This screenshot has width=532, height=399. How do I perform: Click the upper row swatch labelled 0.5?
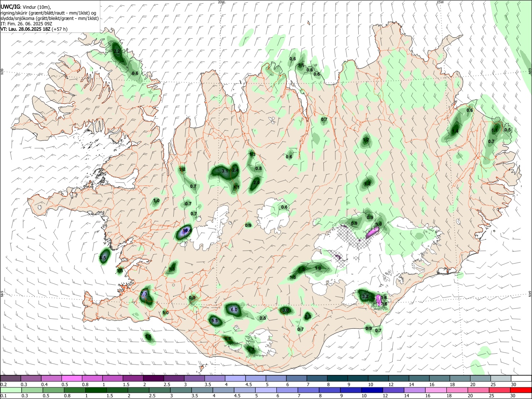click(x=71, y=379)
